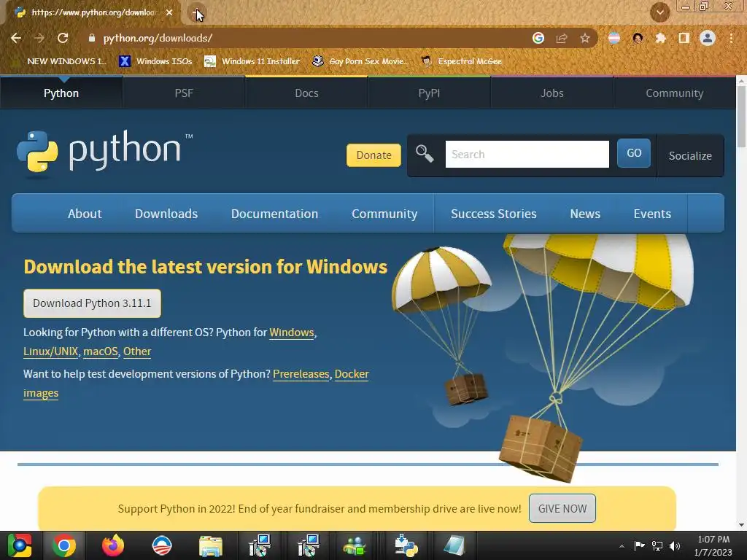The image size is (747, 560).
Task: Select the Community top navigation tab
Action: tap(675, 93)
